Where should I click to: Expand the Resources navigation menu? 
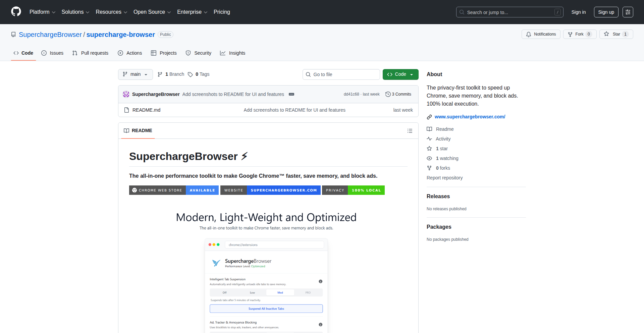[x=111, y=12]
